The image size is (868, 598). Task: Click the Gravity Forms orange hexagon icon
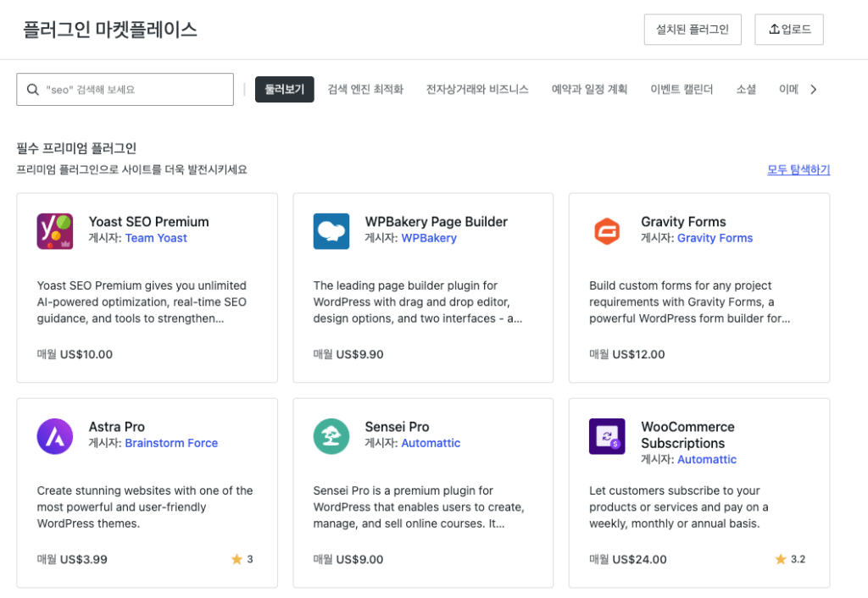(x=607, y=231)
